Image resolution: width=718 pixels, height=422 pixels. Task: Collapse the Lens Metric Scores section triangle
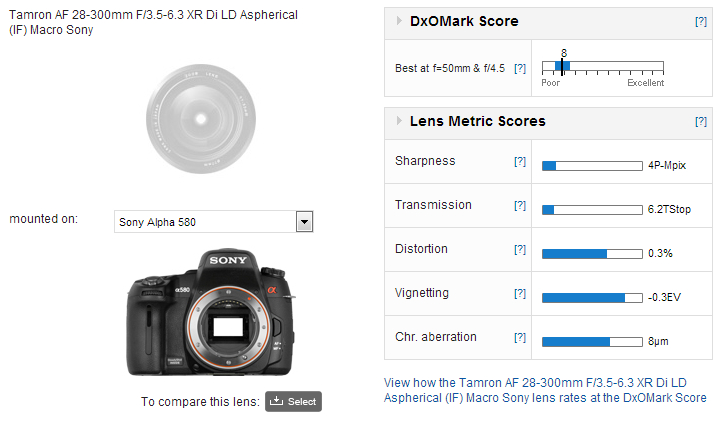tap(399, 120)
